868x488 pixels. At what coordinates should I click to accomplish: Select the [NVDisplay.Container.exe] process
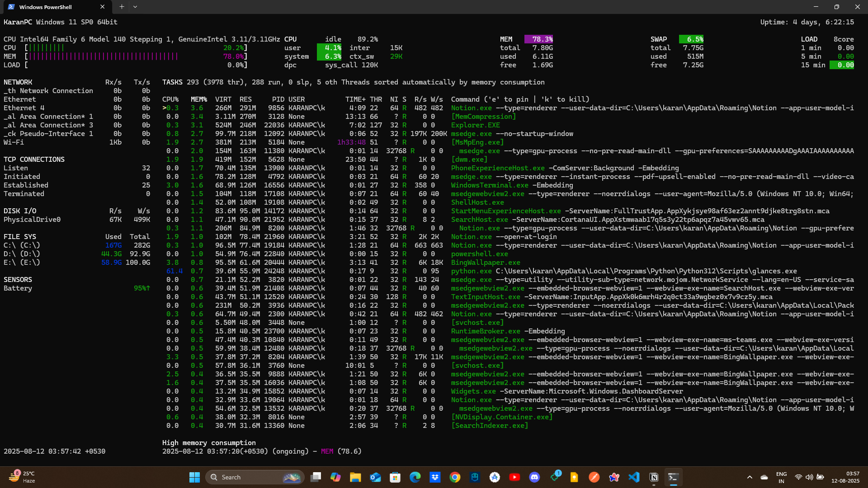508,417
